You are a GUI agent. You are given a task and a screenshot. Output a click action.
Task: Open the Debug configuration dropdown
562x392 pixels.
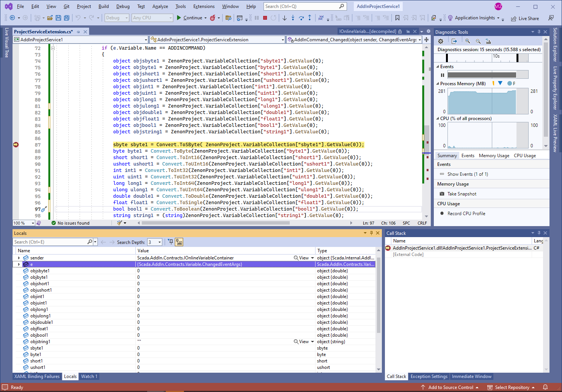pos(117,18)
